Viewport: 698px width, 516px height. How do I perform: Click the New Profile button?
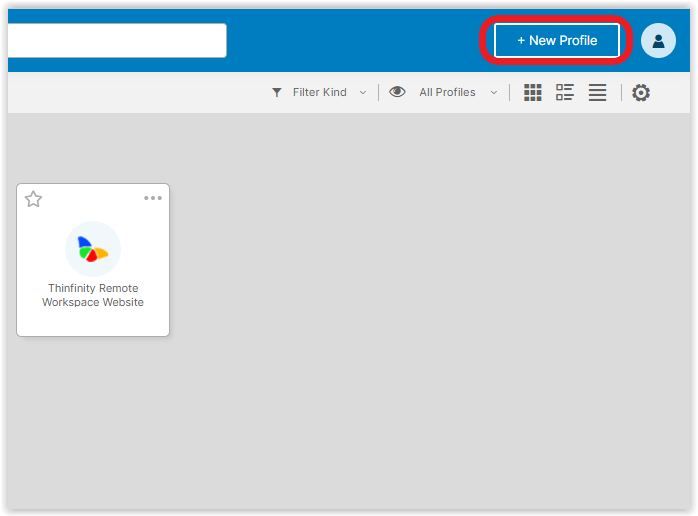557,41
